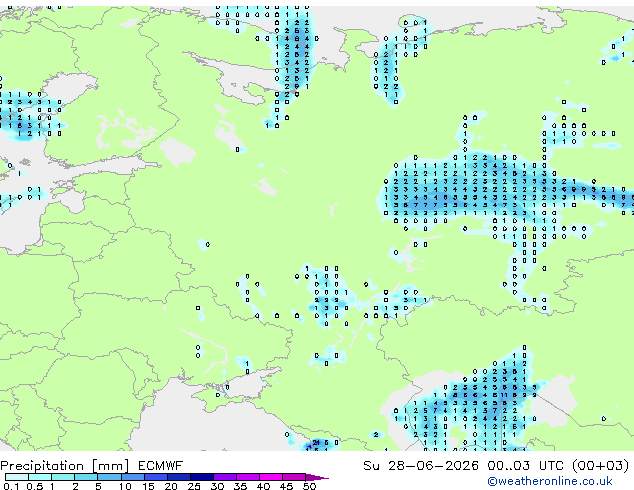This screenshot has width=634, height=490.
Task: Click the '50' legend value
Action: (x=310, y=486)
